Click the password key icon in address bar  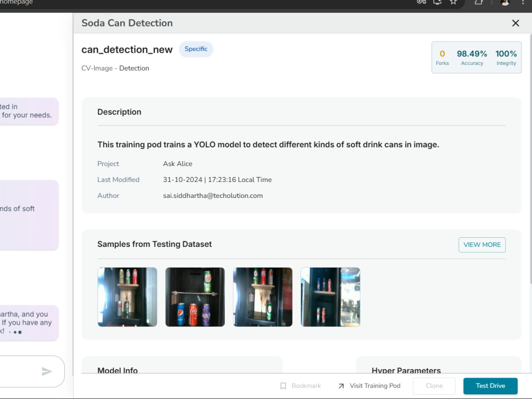pos(421,2)
